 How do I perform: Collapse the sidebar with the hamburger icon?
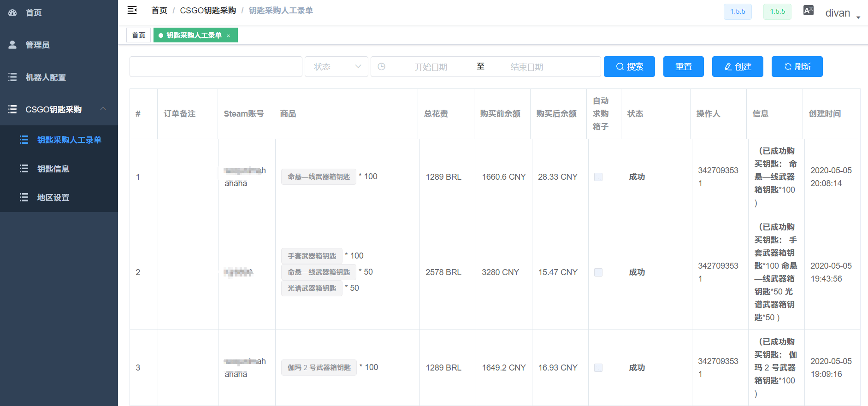coord(132,10)
